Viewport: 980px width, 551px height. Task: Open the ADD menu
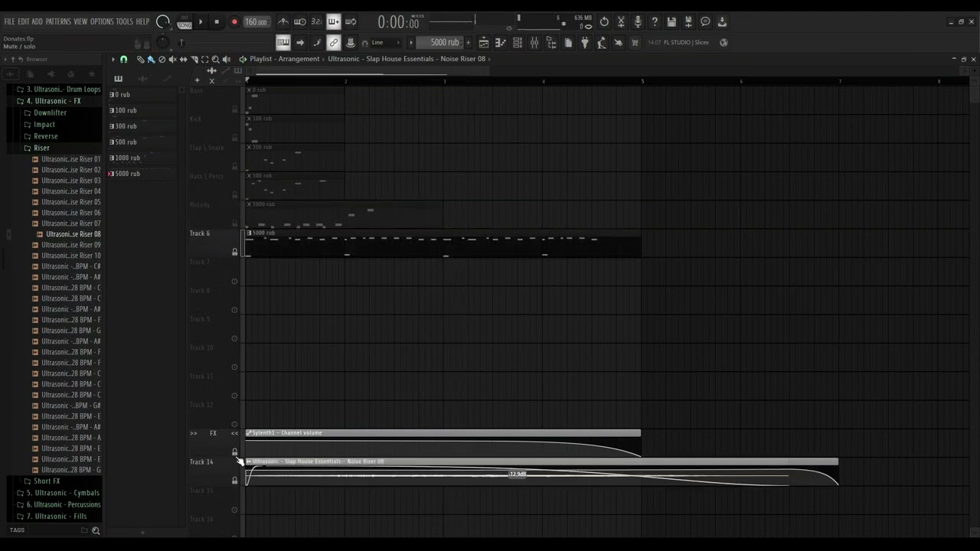(37, 21)
